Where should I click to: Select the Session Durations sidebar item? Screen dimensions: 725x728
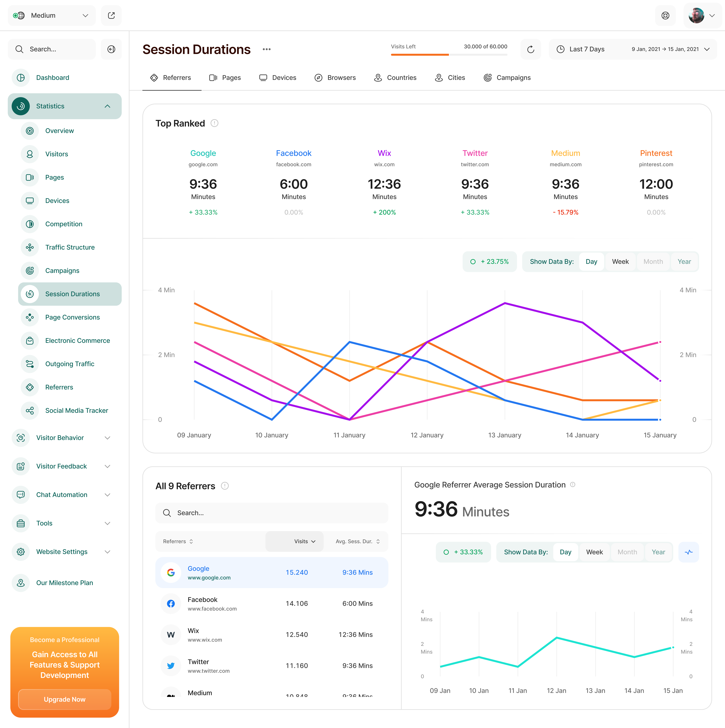tap(70, 294)
